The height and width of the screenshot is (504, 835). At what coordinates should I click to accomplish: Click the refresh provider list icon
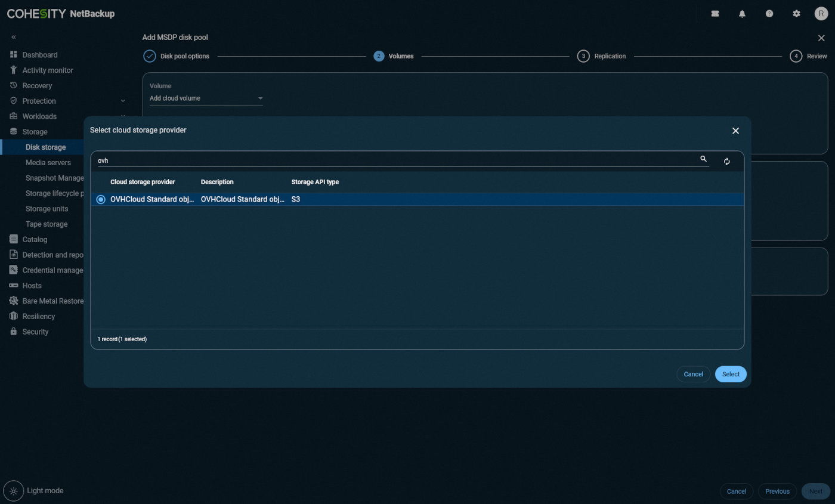click(726, 162)
